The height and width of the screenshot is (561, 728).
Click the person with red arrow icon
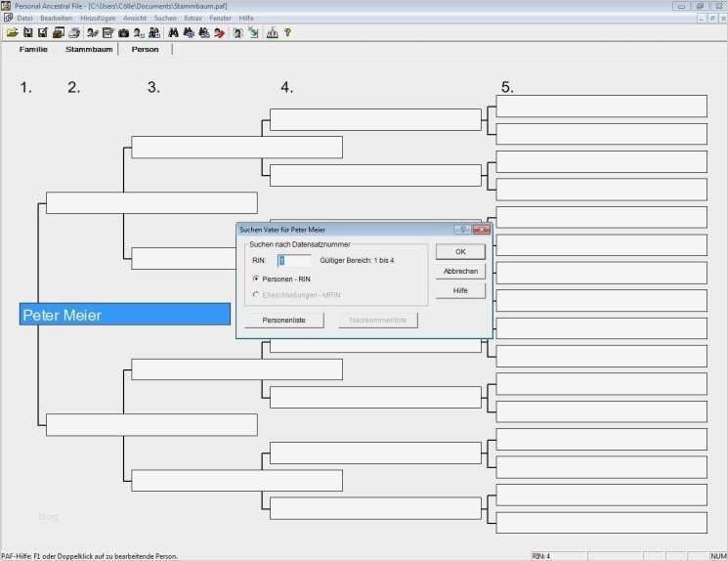219,32
